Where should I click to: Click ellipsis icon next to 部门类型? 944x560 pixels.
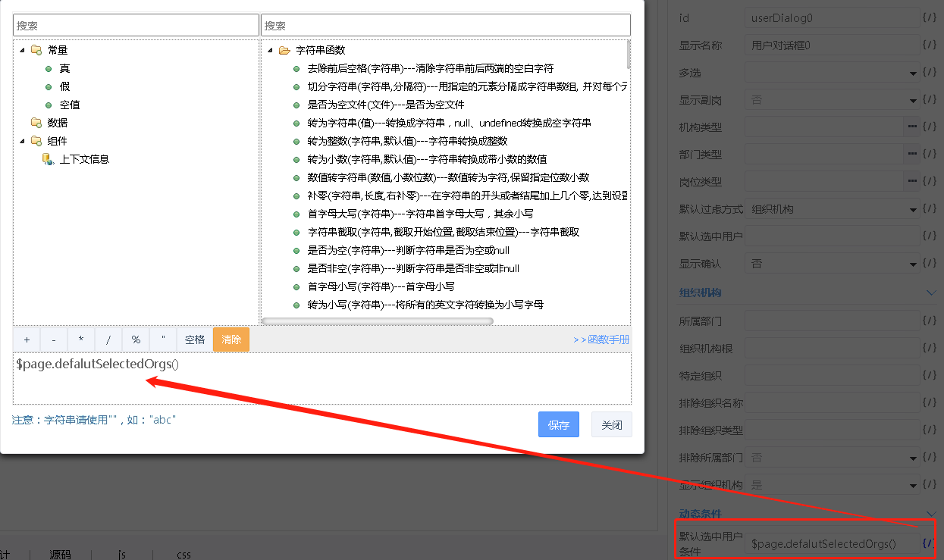(x=912, y=154)
